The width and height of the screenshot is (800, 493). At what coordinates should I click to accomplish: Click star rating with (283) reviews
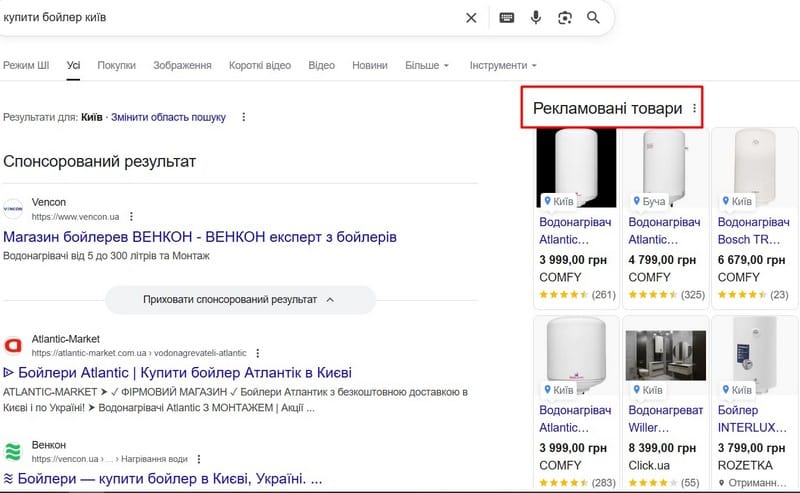click(578, 482)
